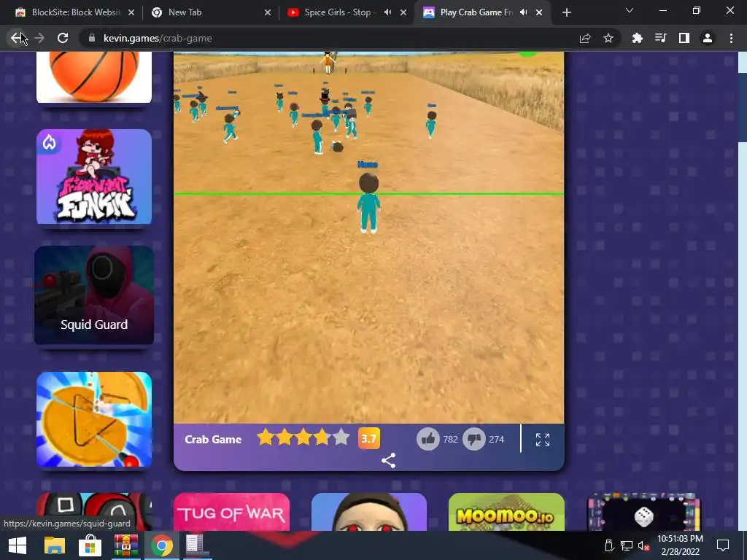747x560 pixels.
Task: Click the share icon under the game
Action: pos(388,461)
